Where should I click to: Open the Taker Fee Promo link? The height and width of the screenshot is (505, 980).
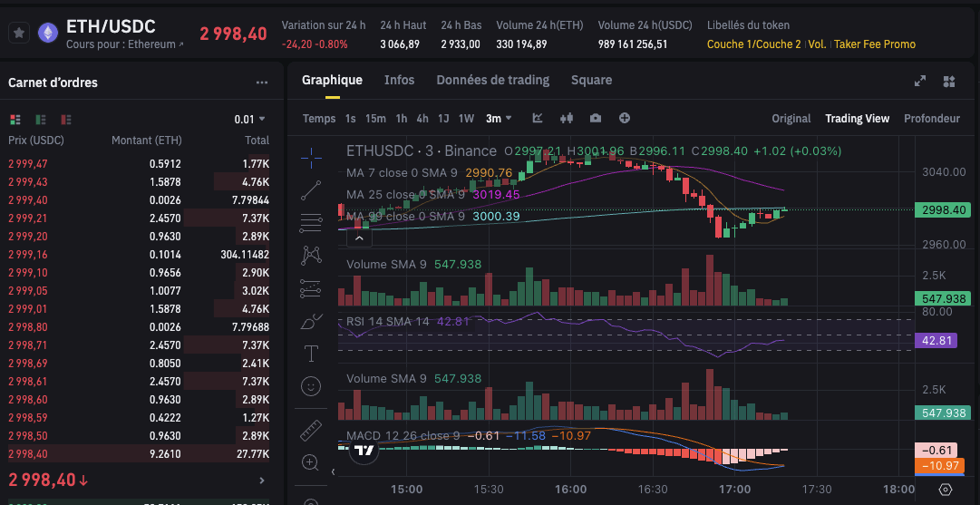tap(875, 44)
